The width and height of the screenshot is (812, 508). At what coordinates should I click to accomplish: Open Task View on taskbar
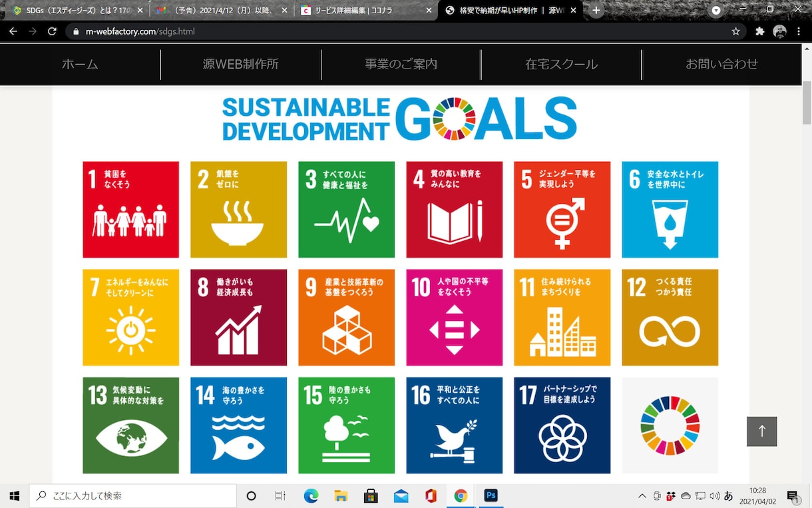280,496
